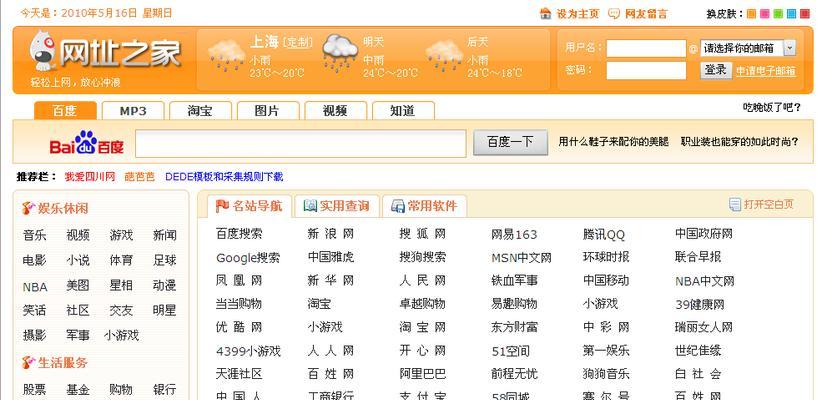This screenshot has height=400, width=822.
Task: Open the 新浪网 site link
Action: 331,234
